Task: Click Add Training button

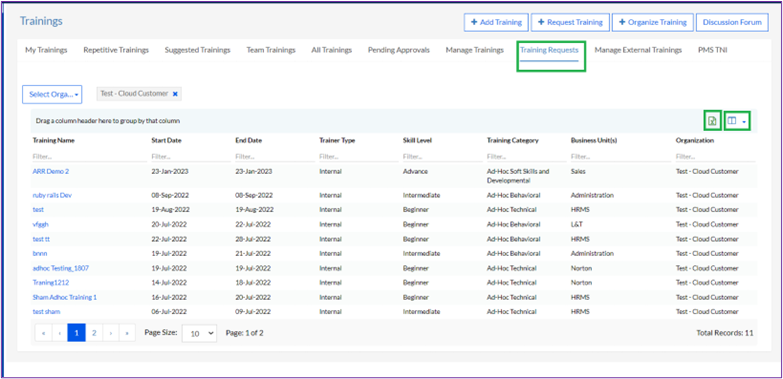Action: coord(496,22)
